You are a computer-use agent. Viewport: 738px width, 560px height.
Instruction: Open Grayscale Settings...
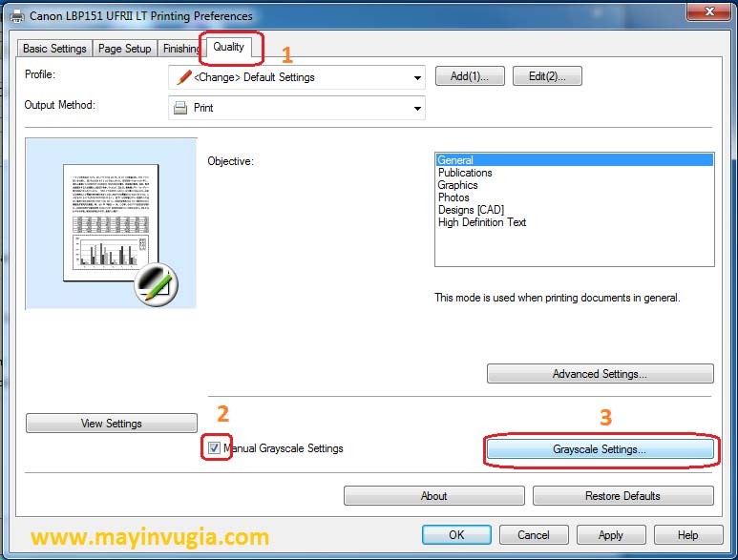pyautogui.click(x=601, y=449)
